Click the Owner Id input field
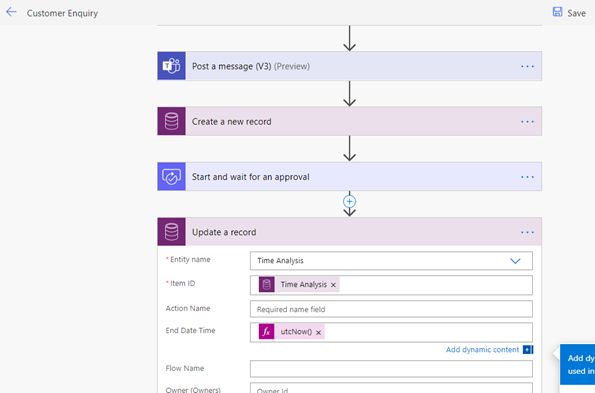 [391, 388]
